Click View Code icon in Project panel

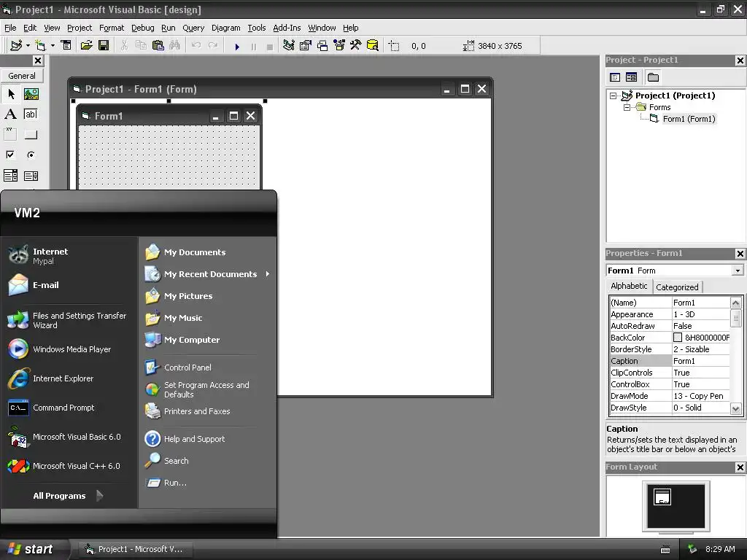615,77
